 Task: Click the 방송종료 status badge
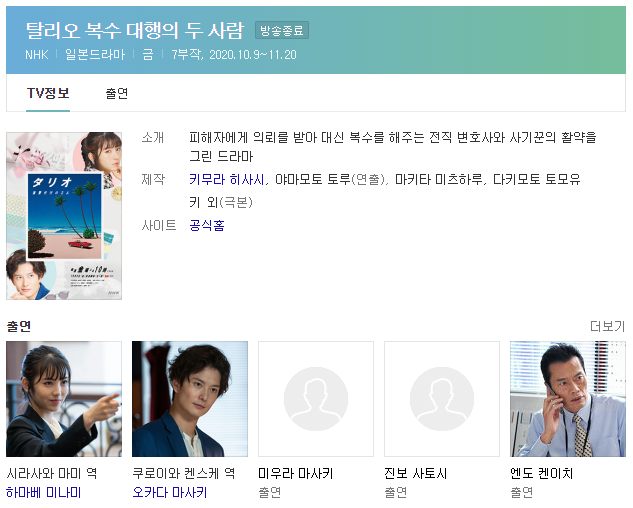click(282, 30)
